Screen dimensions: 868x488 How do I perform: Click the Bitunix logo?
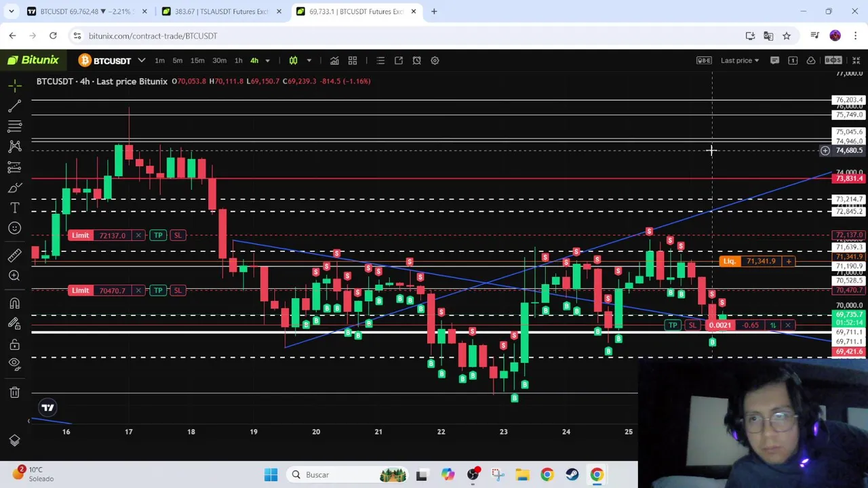34,60
